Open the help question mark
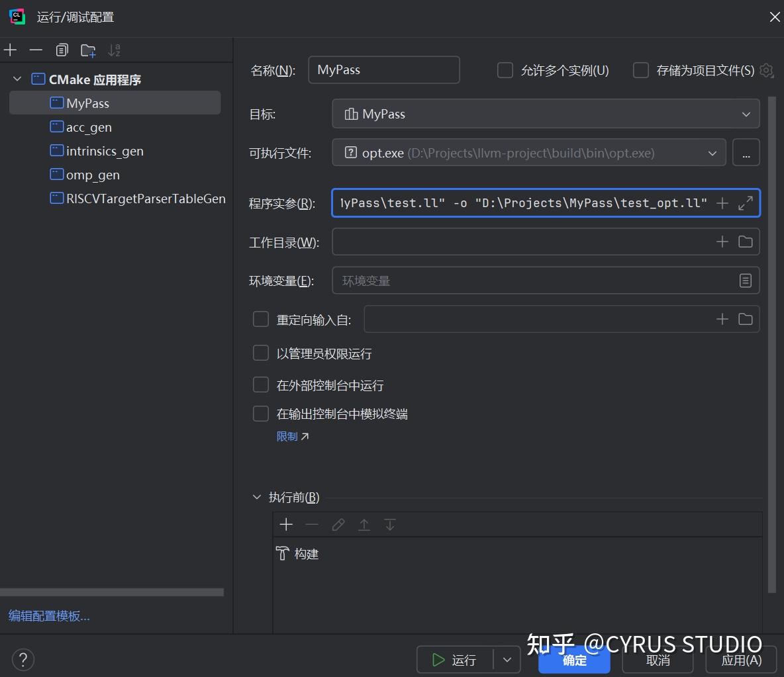The height and width of the screenshot is (677, 784). (23, 659)
